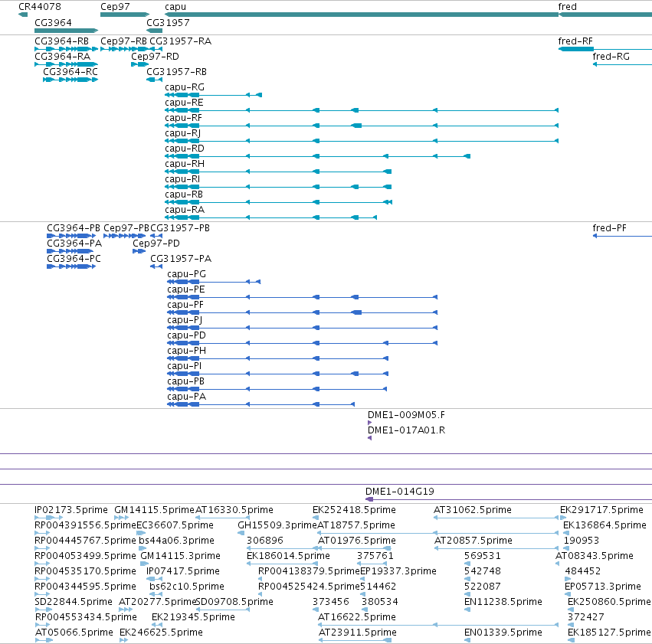Viewport: 652px width, 644px height.
Task: Click EST label SD09708.5prime
Action: click(x=234, y=602)
